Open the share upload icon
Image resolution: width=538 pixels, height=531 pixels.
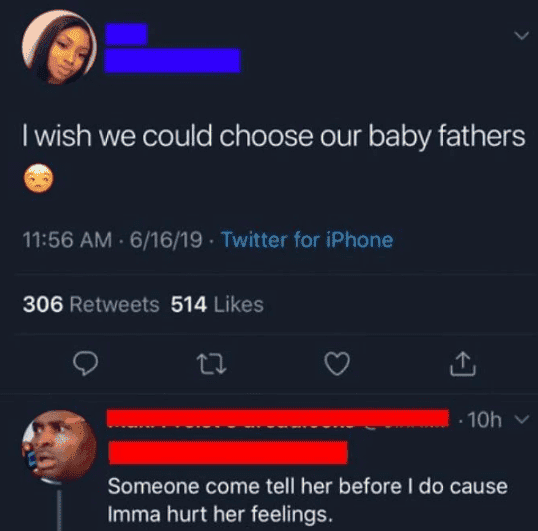tap(463, 363)
